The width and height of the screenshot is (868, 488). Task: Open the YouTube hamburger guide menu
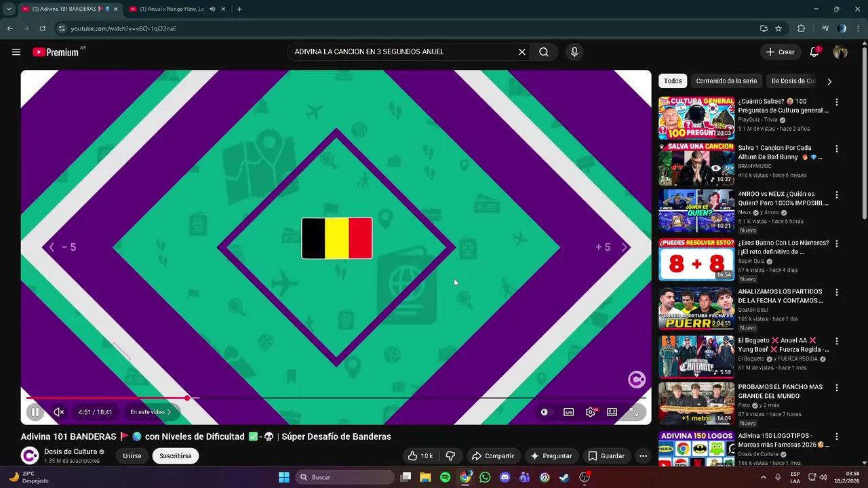(x=16, y=52)
